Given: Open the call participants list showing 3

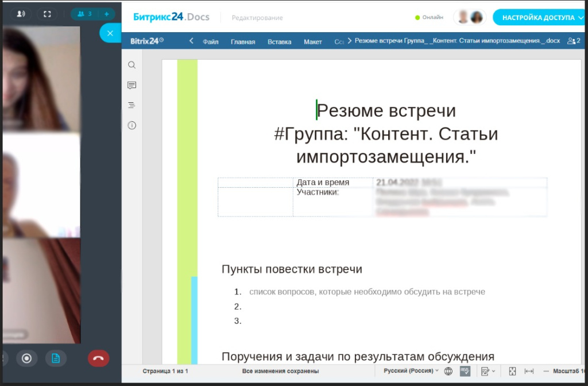Looking at the screenshot, I should pos(84,14).
